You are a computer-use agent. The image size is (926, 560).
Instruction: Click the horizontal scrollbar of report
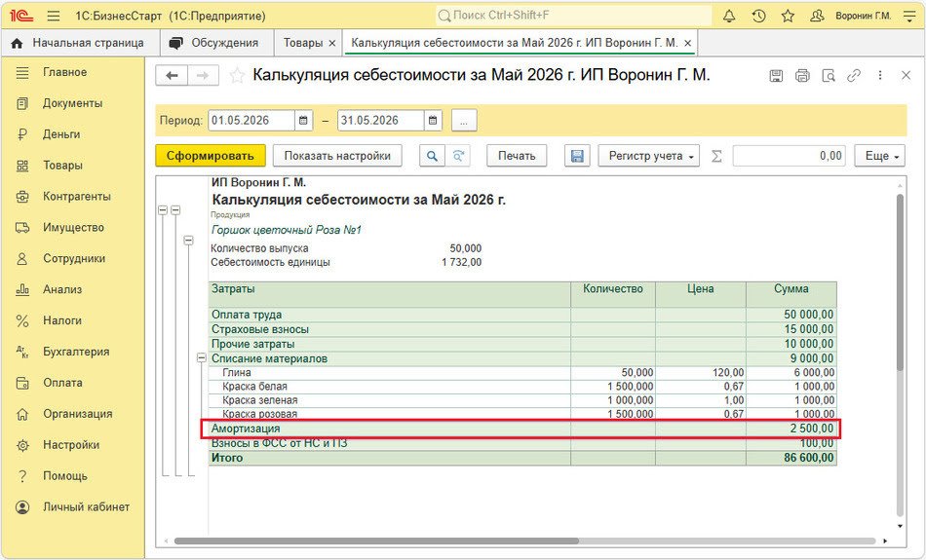pos(376,541)
